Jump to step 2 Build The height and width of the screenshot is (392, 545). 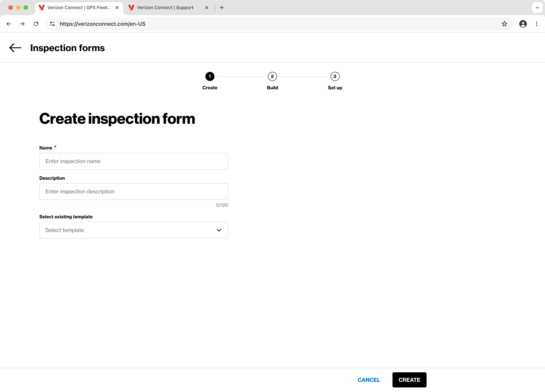point(272,76)
